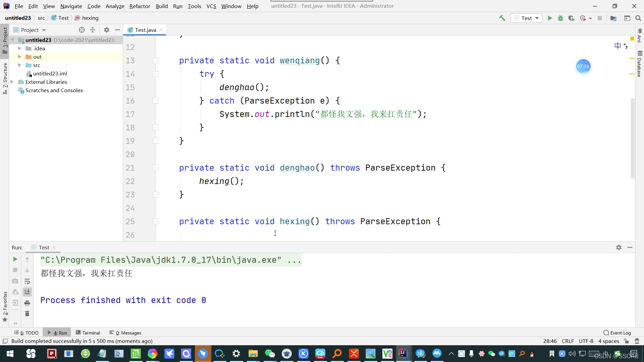The height and width of the screenshot is (362, 644).
Task: Fold the denghao method at line 21
Action: coord(156,168)
